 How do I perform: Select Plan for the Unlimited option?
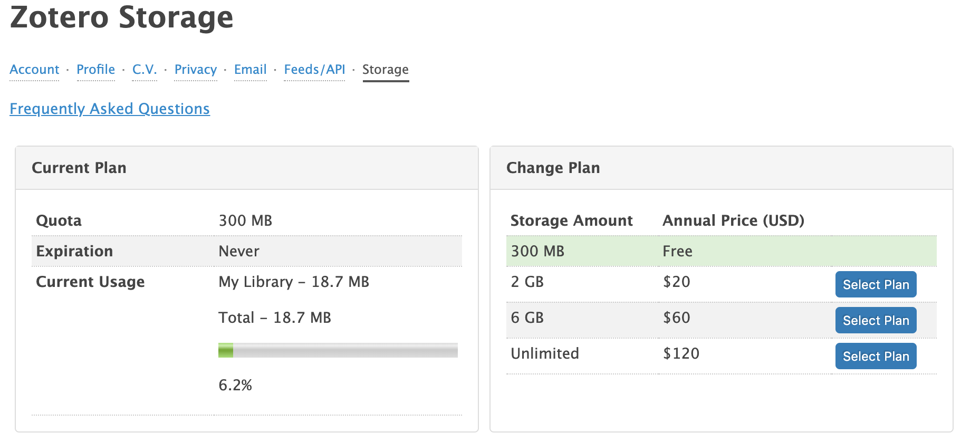pos(876,356)
